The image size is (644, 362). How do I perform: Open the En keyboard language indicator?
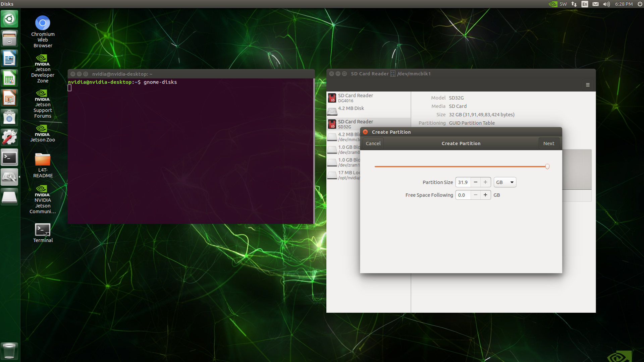pyautogui.click(x=585, y=4)
